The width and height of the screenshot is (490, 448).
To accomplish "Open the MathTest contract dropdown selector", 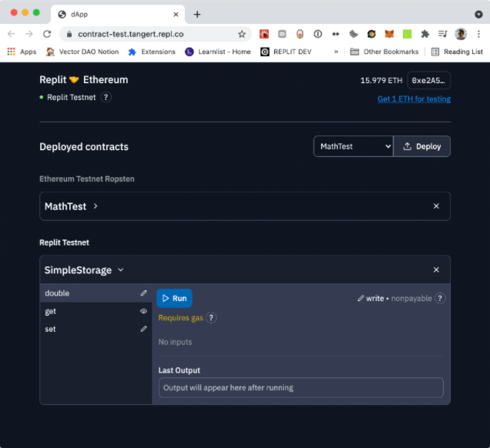I will (353, 146).
